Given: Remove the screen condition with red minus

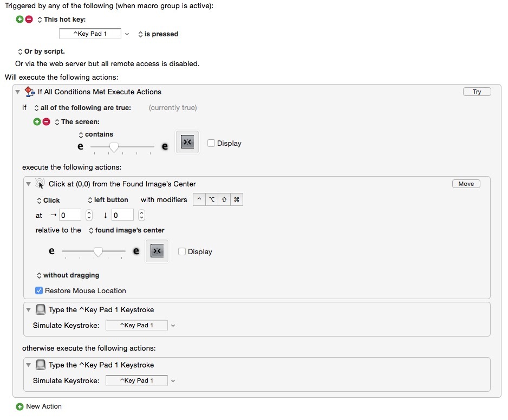Looking at the screenshot, I should coord(47,122).
